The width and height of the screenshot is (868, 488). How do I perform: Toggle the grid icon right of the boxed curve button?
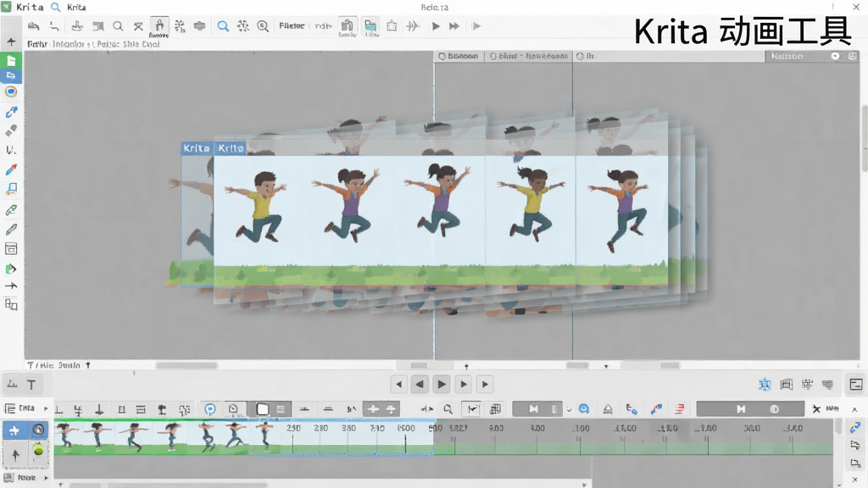(x=495, y=409)
